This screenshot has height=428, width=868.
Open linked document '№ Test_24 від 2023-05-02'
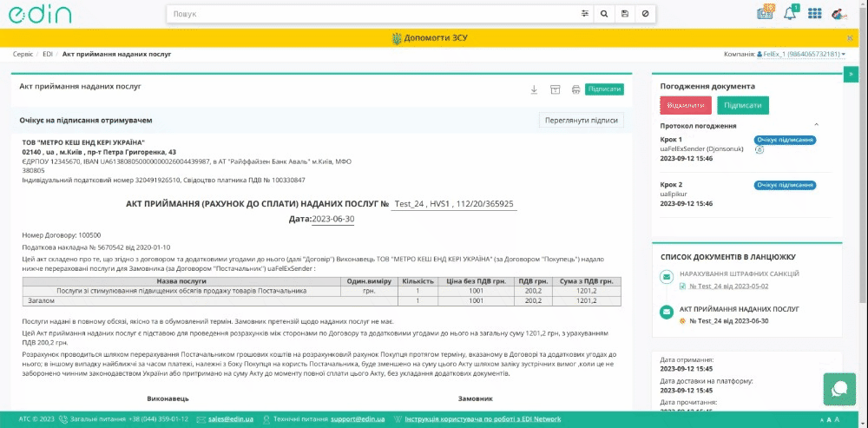(728, 286)
